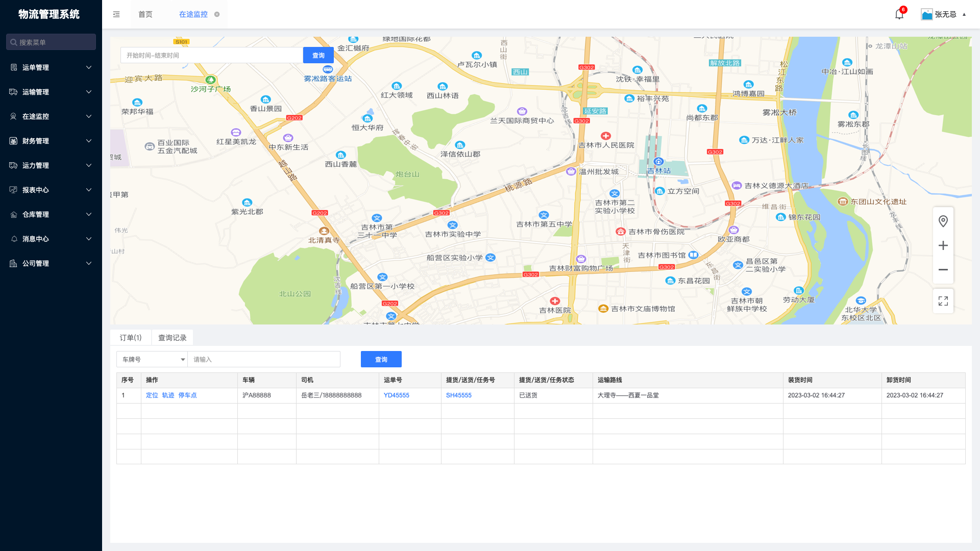Focus the 搜索菜单 search field
This screenshot has height=551, width=980.
pyautogui.click(x=51, y=42)
